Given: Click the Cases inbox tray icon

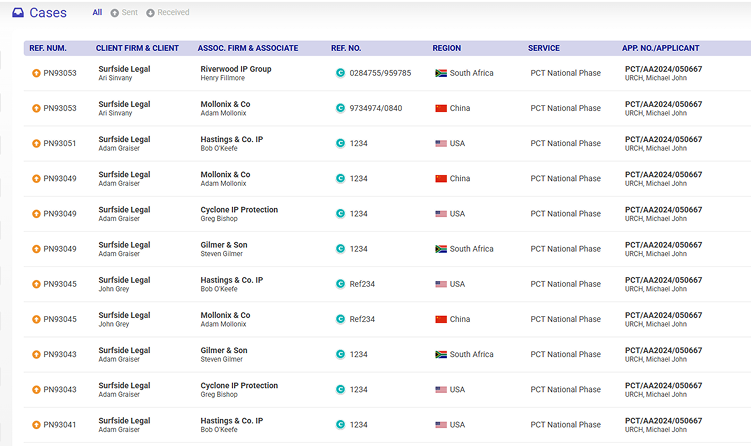Looking at the screenshot, I should (18, 13).
